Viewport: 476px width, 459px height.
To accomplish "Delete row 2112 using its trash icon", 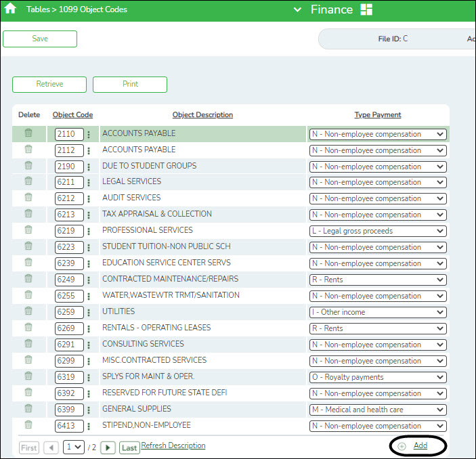I will (x=28, y=149).
